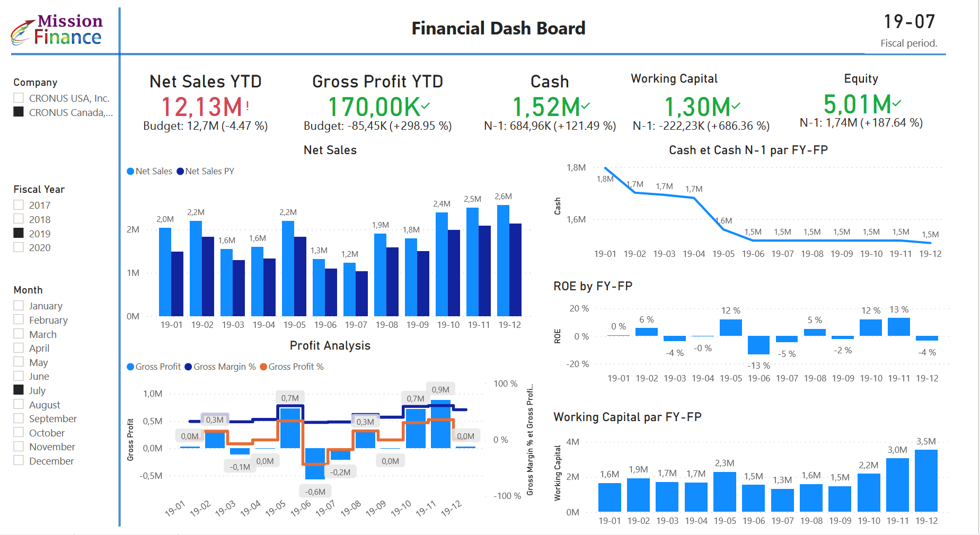Click the Financial Dash Board heading
The width and height of the screenshot is (980, 535).
coord(498,28)
